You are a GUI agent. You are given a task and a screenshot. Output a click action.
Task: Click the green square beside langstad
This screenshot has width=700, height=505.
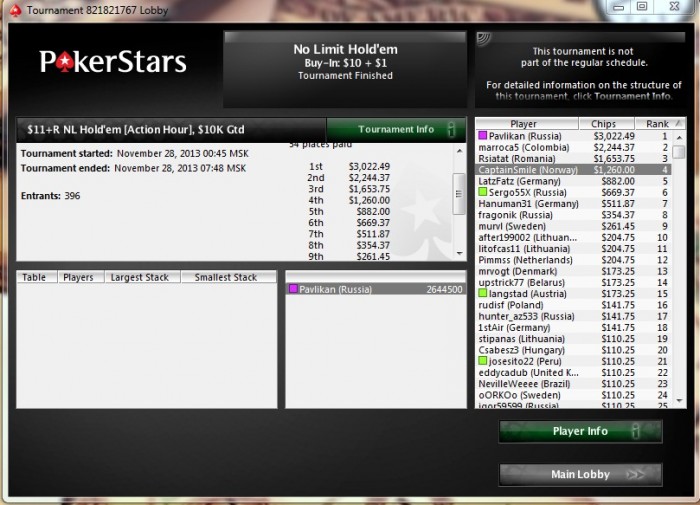click(483, 293)
